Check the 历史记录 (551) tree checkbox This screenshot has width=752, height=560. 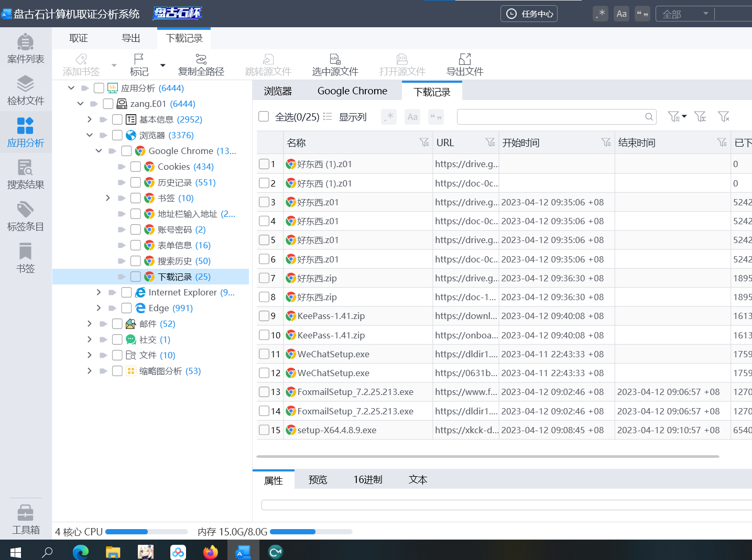click(x=136, y=182)
